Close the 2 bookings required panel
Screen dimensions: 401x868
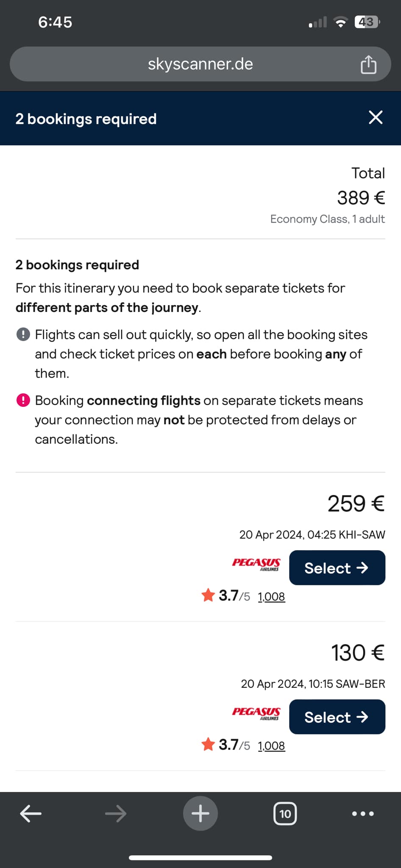(376, 117)
